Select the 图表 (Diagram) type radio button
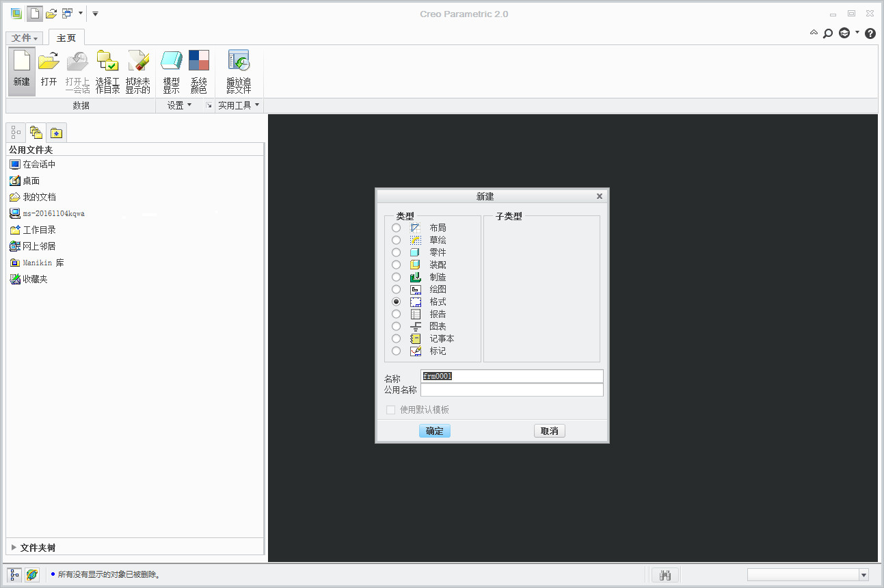 tap(397, 326)
